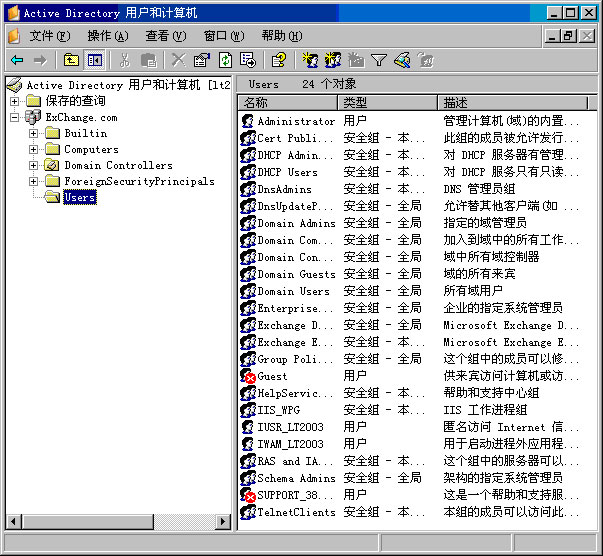Screen dimensions: 603x556
Task: Click the Back arrow toolbar button
Action: [x=17, y=60]
